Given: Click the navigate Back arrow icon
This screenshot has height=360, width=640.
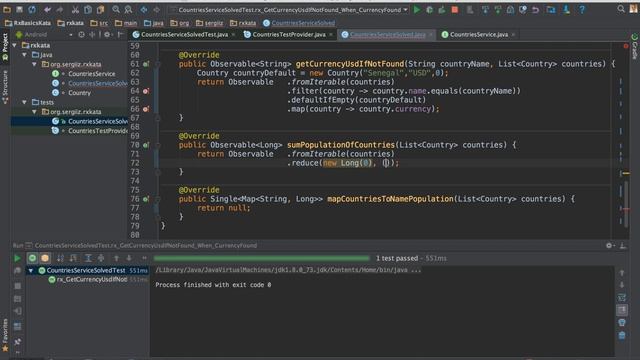Looking at the screenshot, I should [x=144, y=9].
